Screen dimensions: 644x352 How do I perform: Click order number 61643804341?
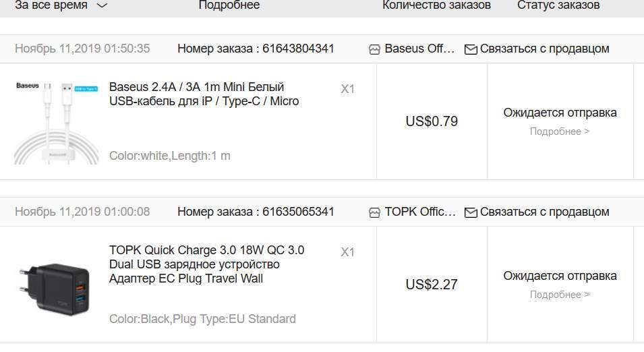pyautogui.click(x=298, y=49)
